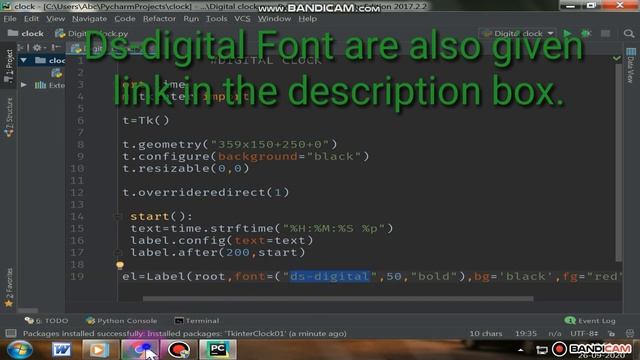Collapse the clock project folder
The image size is (640, 360).
click(x=24, y=60)
